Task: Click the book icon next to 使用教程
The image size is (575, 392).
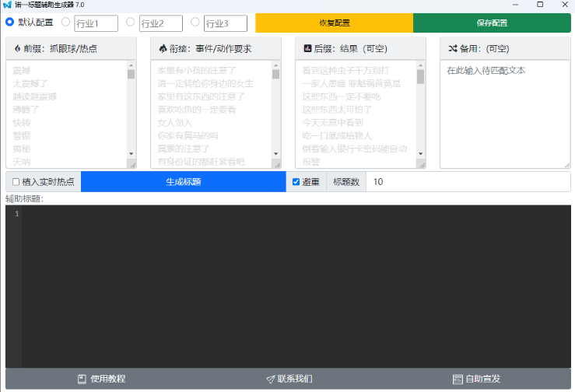Action: pos(82,380)
